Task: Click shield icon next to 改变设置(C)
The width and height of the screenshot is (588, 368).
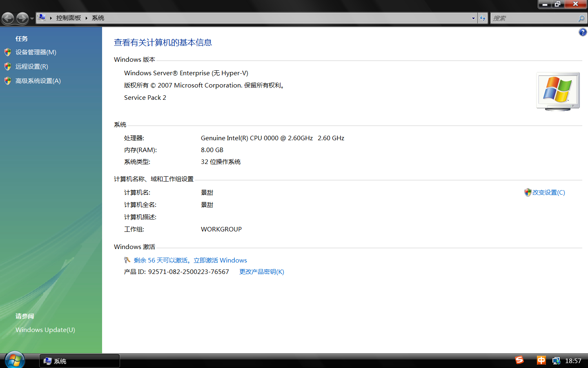Action: pyautogui.click(x=528, y=193)
